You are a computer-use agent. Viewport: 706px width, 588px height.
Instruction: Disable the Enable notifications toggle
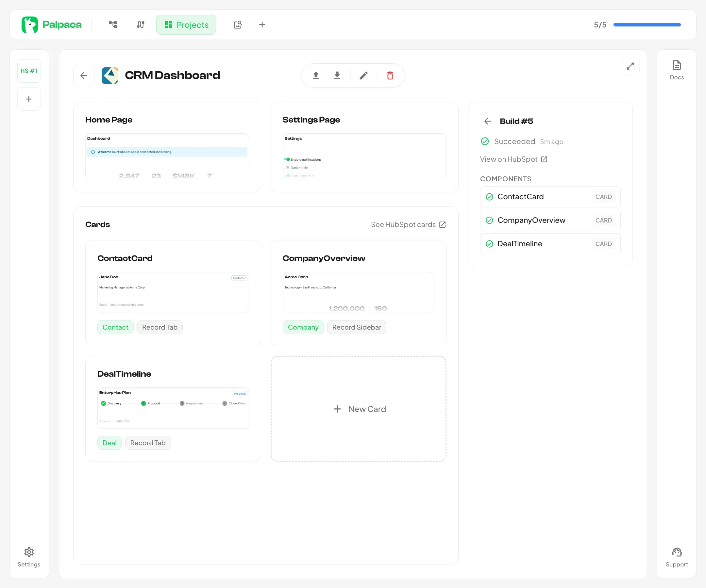tap(287, 159)
